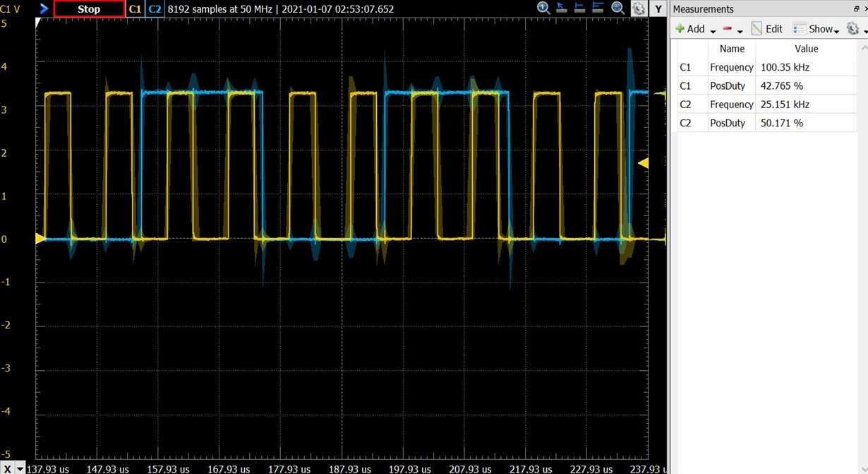Click the 50.171 % value cell

[x=807, y=123]
